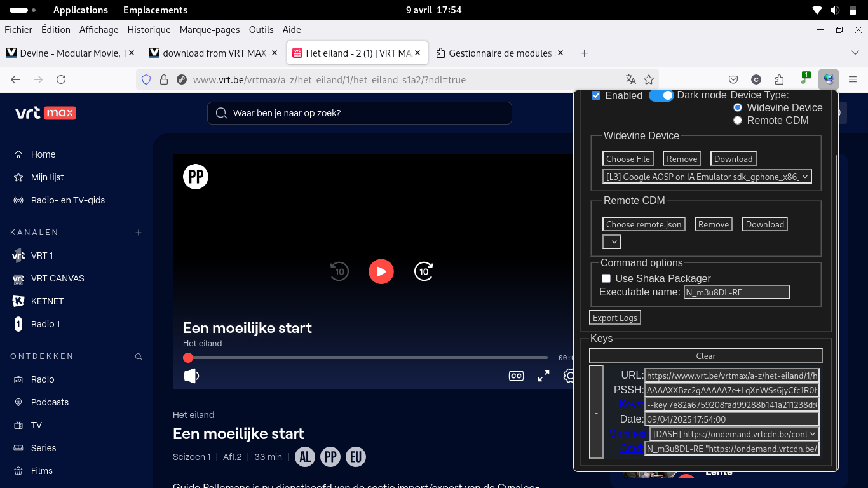The height and width of the screenshot is (488, 868).
Task: Add a channel with Kanalen plus icon
Action: 139,233
